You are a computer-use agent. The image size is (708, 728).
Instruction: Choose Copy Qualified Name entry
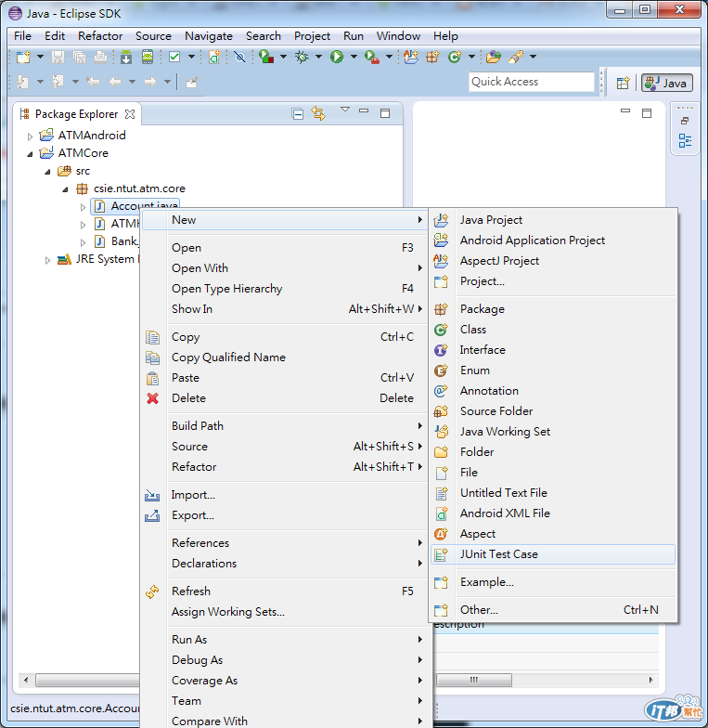click(x=285, y=357)
